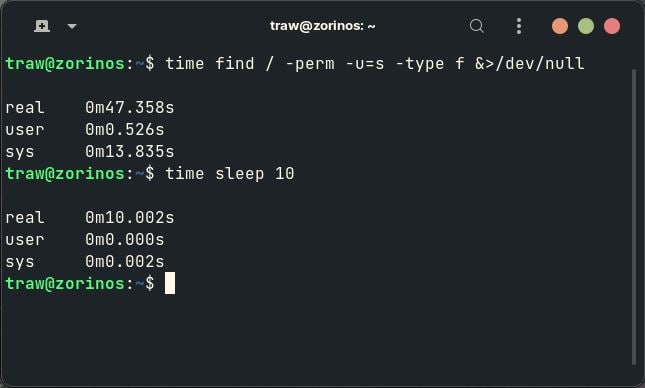Click the user 0m0.526s output
This screenshot has height=388, width=645.
pos(85,130)
